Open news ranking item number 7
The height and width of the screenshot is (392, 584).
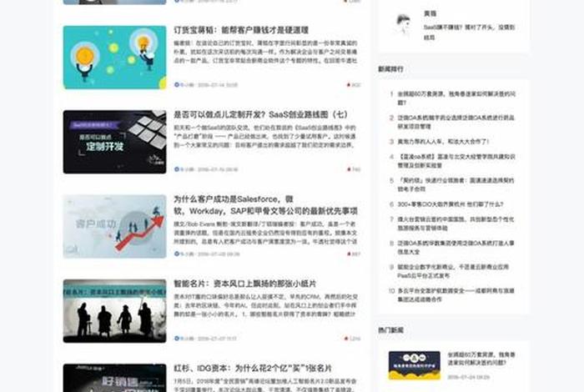(456, 224)
